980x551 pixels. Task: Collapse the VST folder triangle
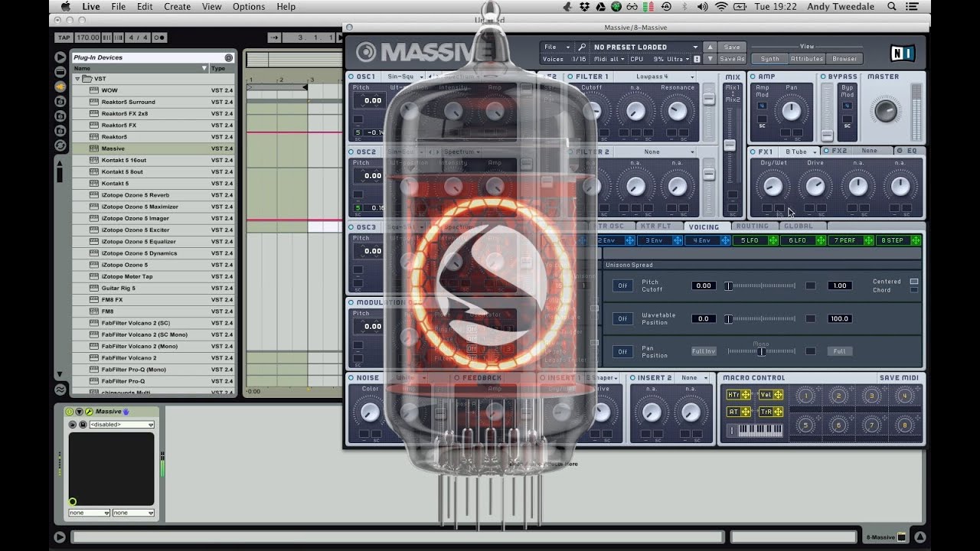(77, 79)
